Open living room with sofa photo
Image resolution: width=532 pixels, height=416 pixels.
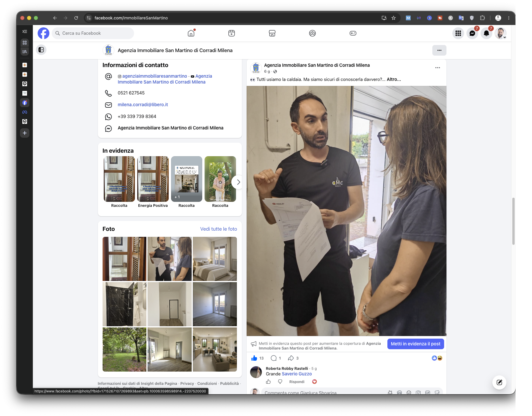point(215,350)
